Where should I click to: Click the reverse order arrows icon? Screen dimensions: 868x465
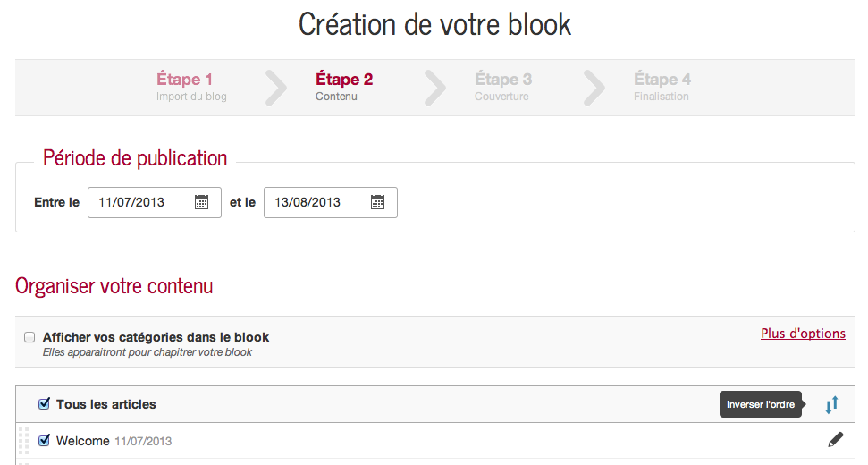coord(831,405)
